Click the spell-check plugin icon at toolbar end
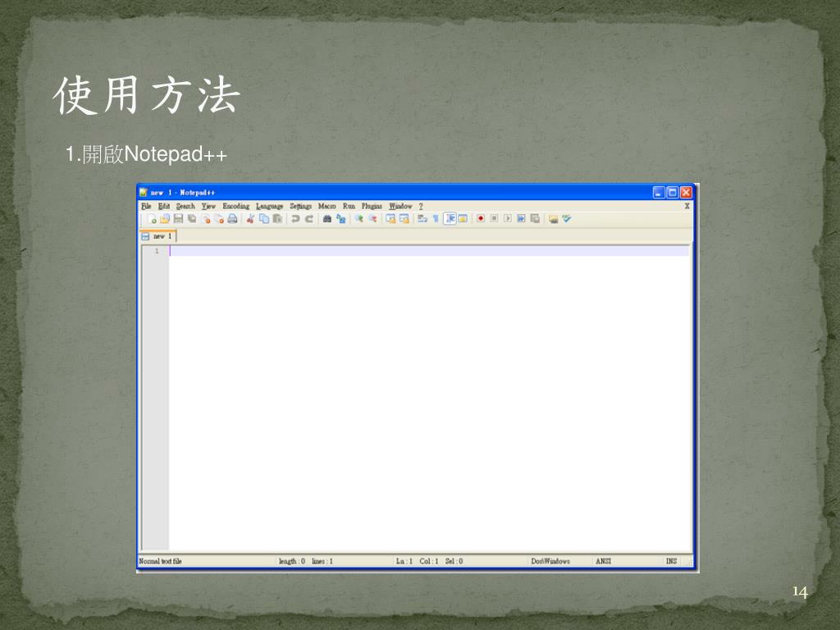The image size is (840, 630). click(567, 218)
